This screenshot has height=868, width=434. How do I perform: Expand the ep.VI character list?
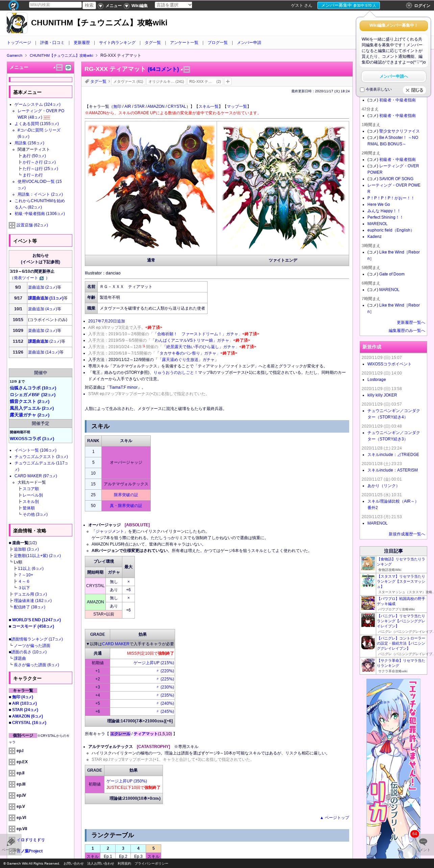[12, 818]
